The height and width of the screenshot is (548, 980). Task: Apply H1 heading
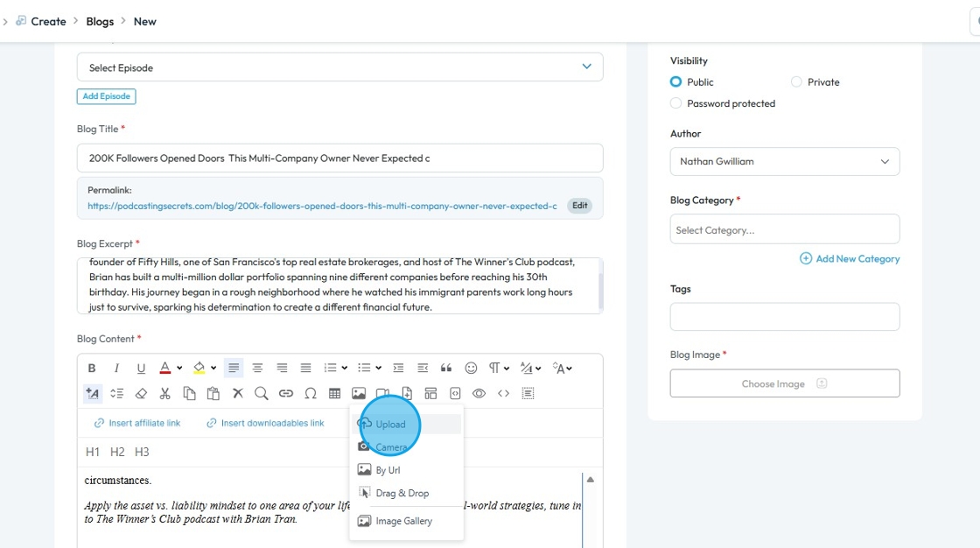click(93, 452)
